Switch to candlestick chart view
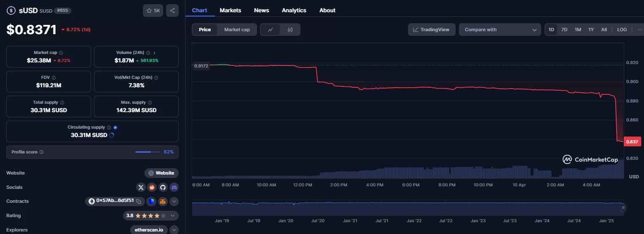This screenshot has width=644, height=234. (x=290, y=30)
